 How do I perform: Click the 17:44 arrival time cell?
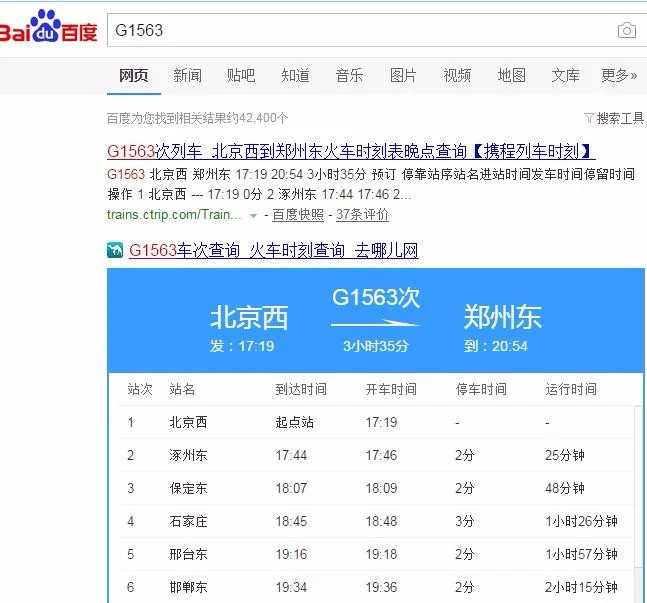(x=291, y=455)
